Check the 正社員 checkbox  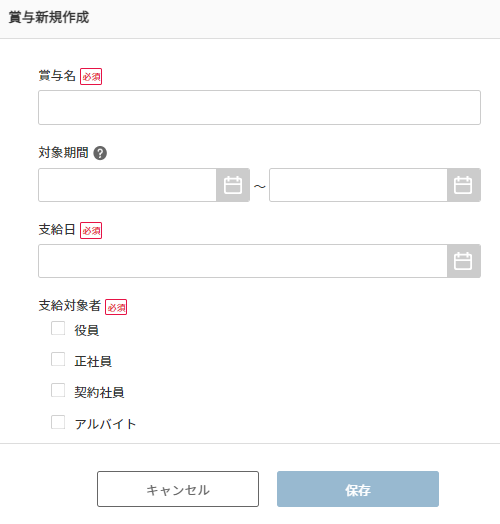(x=58, y=359)
